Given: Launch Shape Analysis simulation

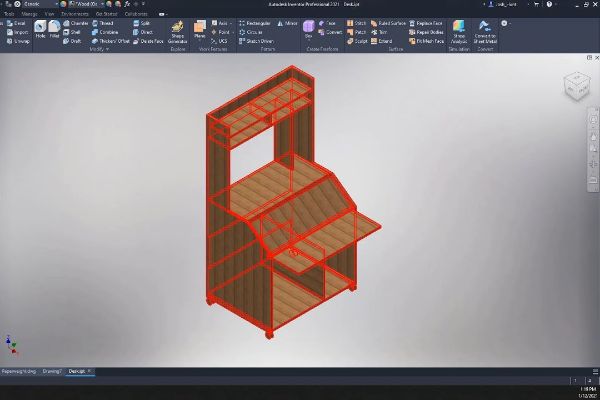Looking at the screenshot, I should (x=460, y=31).
